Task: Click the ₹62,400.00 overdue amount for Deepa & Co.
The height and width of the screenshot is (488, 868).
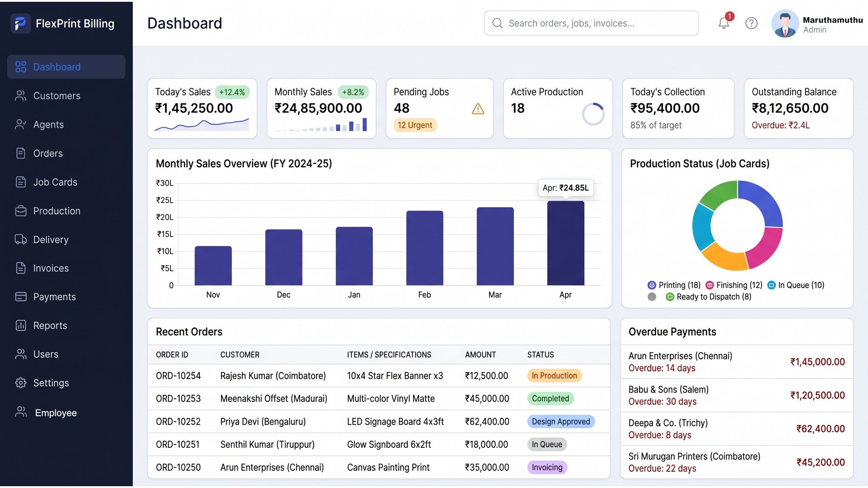Action: coord(820,429)
